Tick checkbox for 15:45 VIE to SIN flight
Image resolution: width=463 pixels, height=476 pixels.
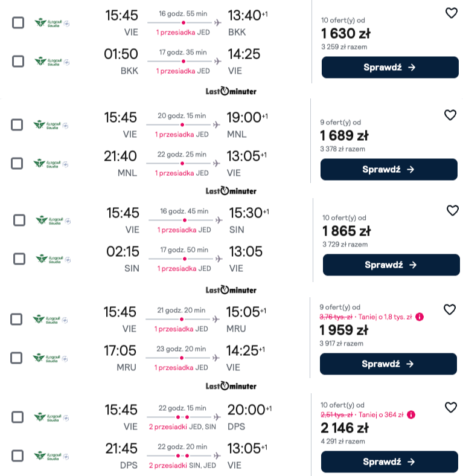19,220
